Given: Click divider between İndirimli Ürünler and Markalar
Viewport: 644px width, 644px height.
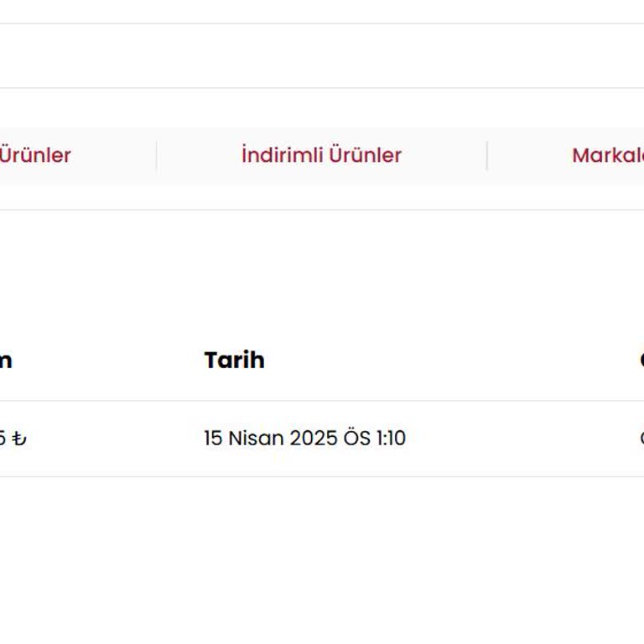Looking at the screenshot, I should click(x=487, y=156).
